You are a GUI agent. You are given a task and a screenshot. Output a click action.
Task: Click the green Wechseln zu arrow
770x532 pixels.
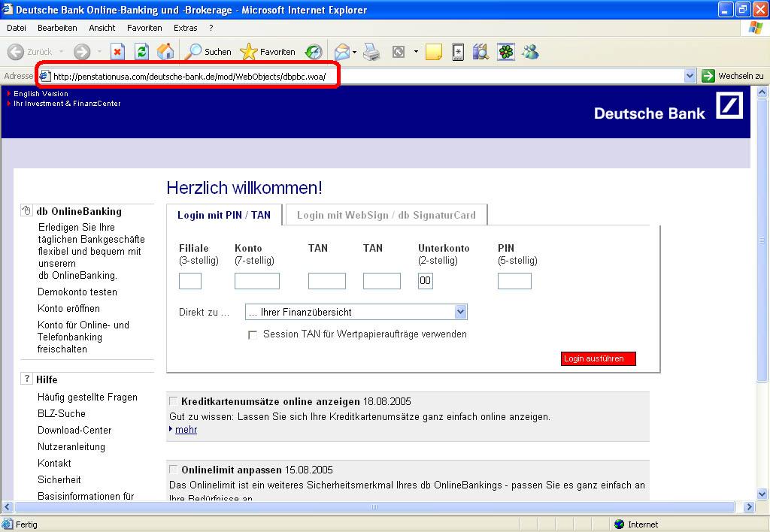click(708, 76)
